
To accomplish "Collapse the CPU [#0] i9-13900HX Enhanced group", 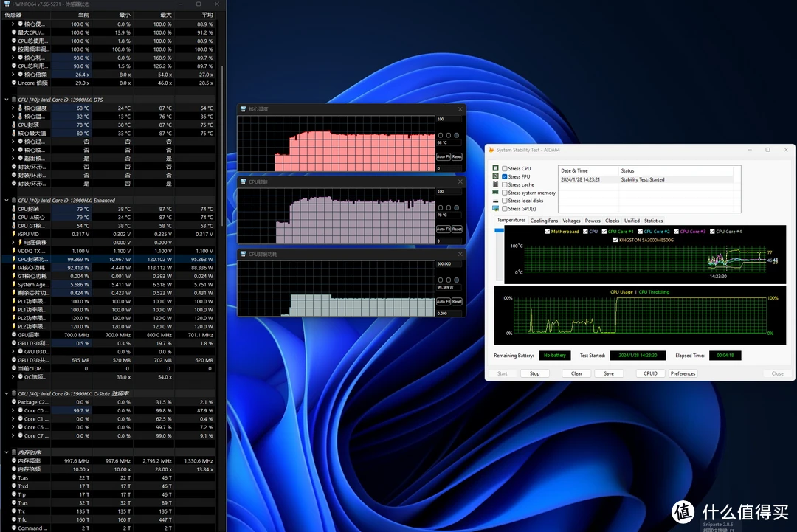I will pos(6,200).
